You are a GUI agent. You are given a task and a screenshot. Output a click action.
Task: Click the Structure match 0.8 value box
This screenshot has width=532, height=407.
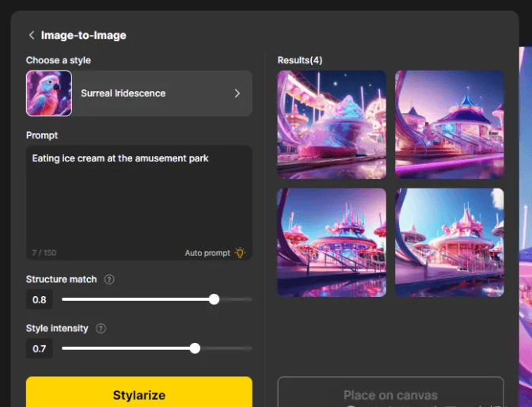tap(40, 299)
